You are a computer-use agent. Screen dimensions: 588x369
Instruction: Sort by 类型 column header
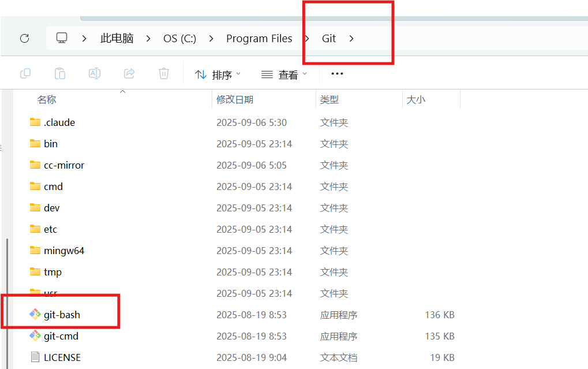point(329,99)
